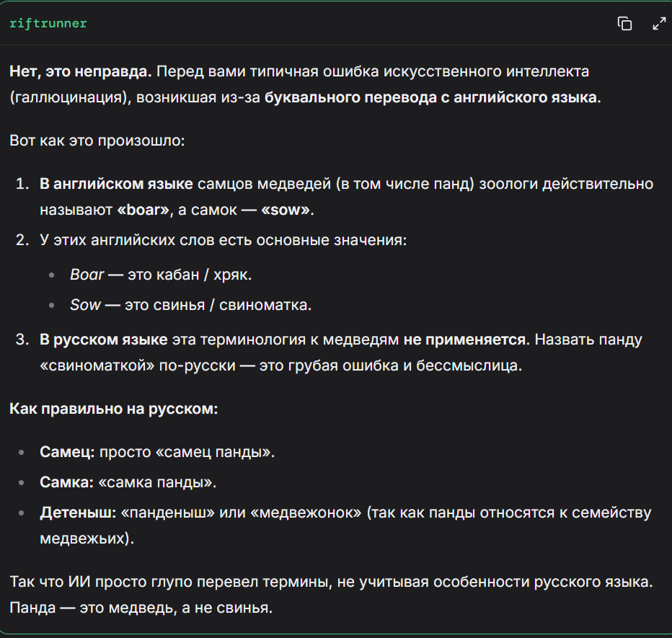Click the bold word «boar» in list
The width and height of the screenshot is (672, 638).
click(x=143, y=210)
